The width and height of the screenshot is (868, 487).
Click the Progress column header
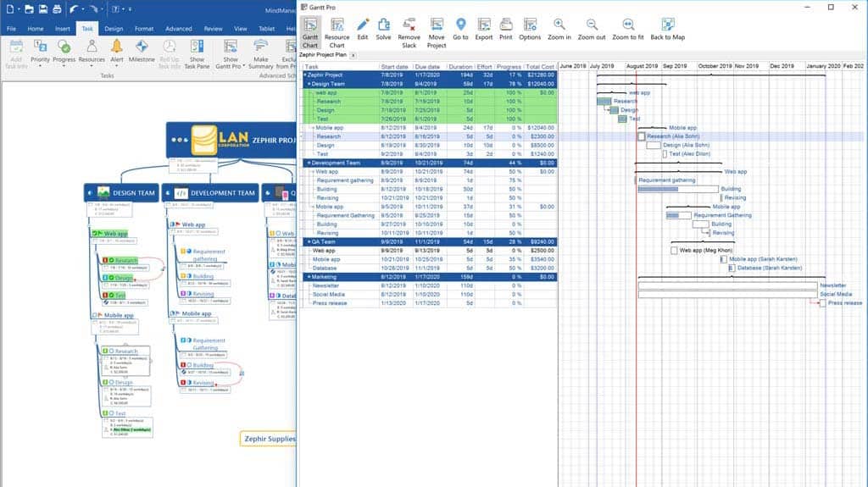point(509,67)
